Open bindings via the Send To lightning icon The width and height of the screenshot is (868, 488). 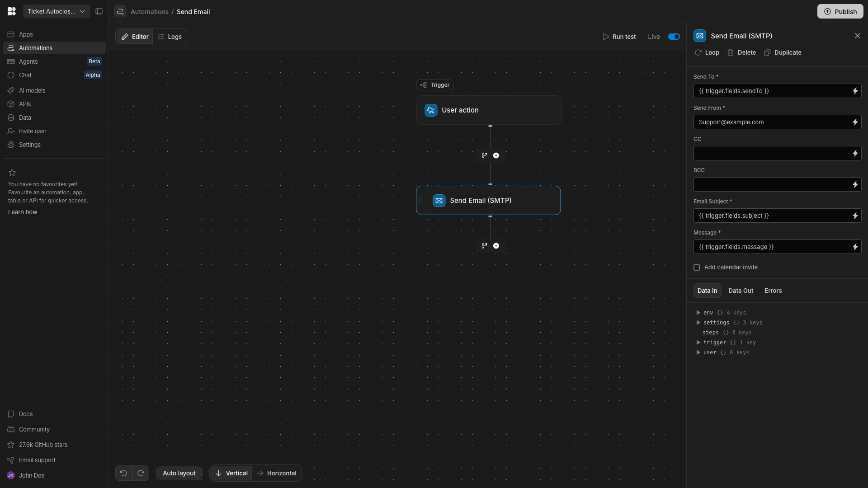[x=855, y=91]
